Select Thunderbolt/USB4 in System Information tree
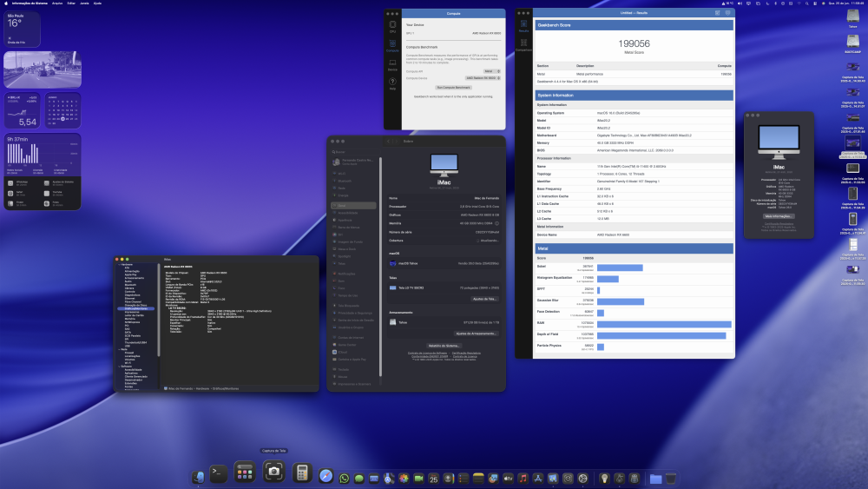Image resolution: width=868 pixels, height=489 pixels. pyautogui.click(x=135, y=343)
